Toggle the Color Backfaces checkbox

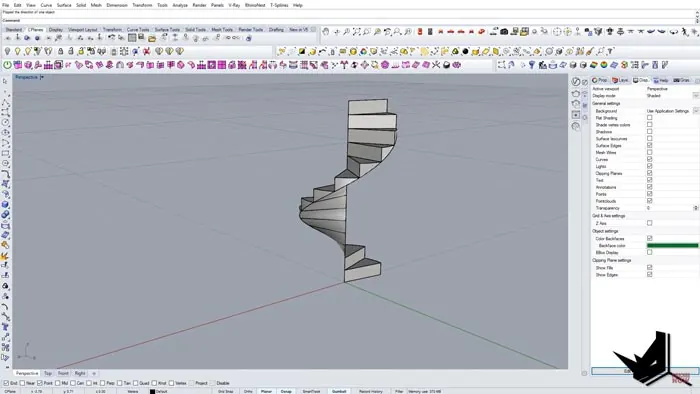pos(650,239)
